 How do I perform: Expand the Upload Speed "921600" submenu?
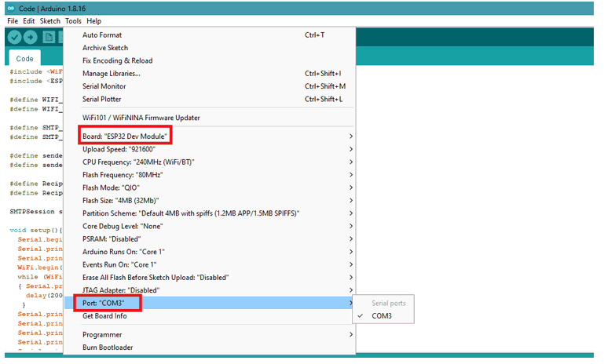pyautogui.click(x=119, y=149)
